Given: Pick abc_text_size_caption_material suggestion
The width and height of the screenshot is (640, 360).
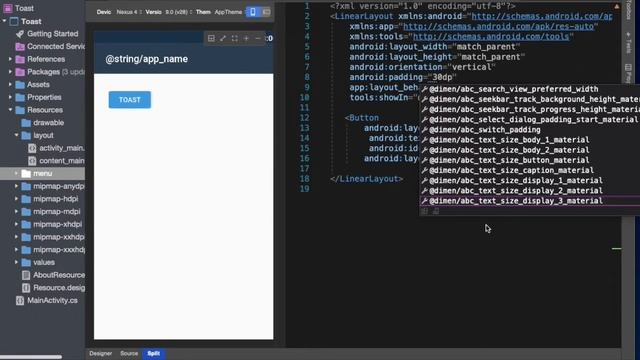Looking at the screenshot, I should coord(530,170).
